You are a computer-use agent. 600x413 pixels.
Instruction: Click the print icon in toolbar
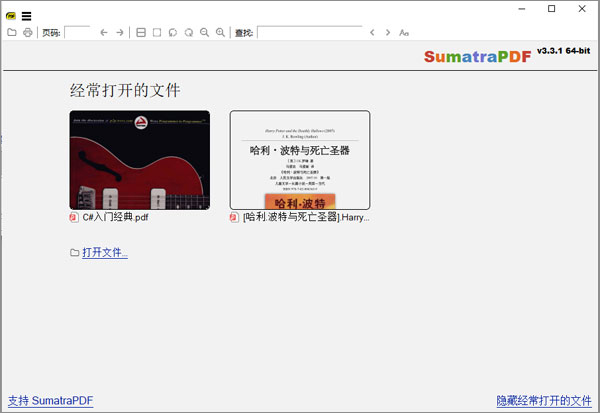coord(27,33)
